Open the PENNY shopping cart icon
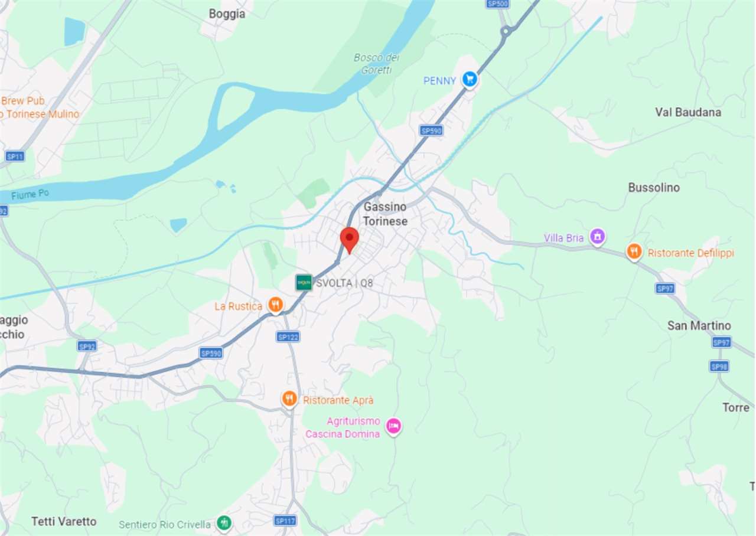 [x=470, y=79]
